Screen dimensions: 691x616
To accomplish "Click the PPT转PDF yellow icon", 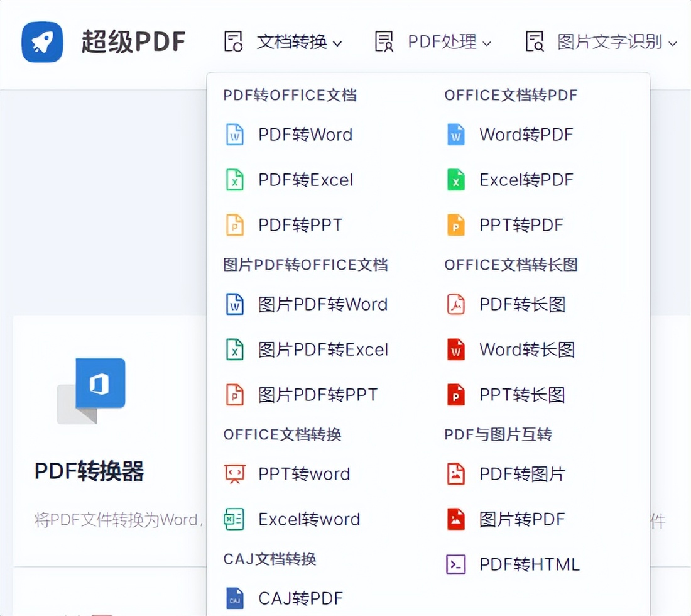I will tap(455, 224).
